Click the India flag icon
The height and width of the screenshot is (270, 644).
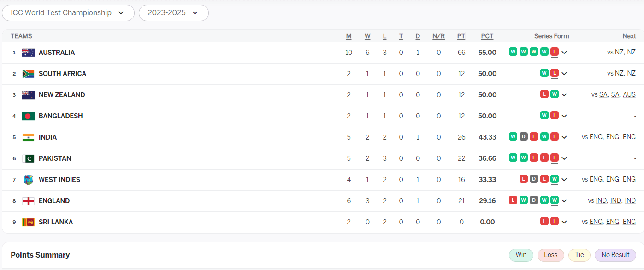[28, 137]
